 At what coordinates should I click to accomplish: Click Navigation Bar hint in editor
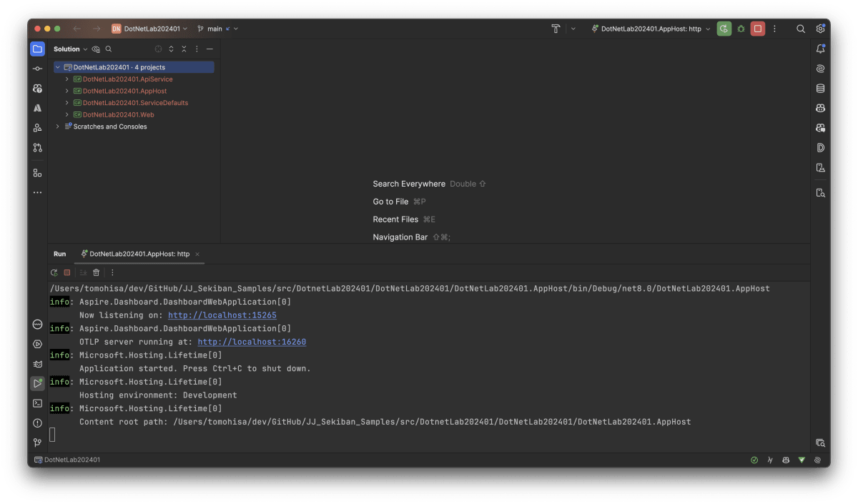tap(400, 237)
